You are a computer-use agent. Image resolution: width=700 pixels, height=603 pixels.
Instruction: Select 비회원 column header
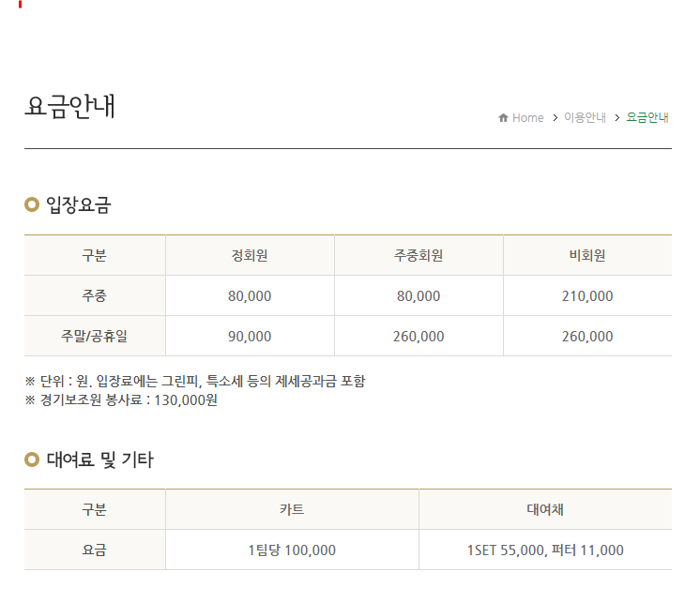coord(587,256)
